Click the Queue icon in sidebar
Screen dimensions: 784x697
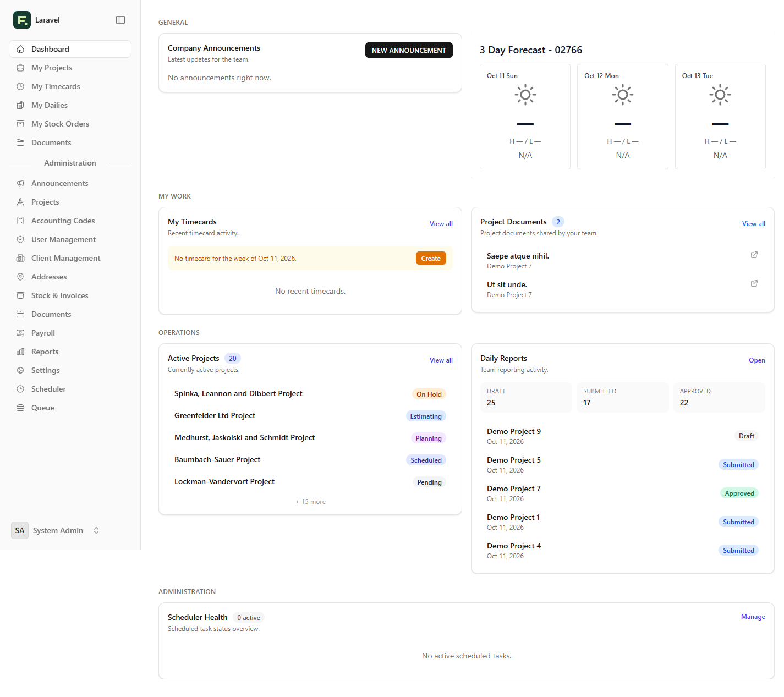[20, 408]
